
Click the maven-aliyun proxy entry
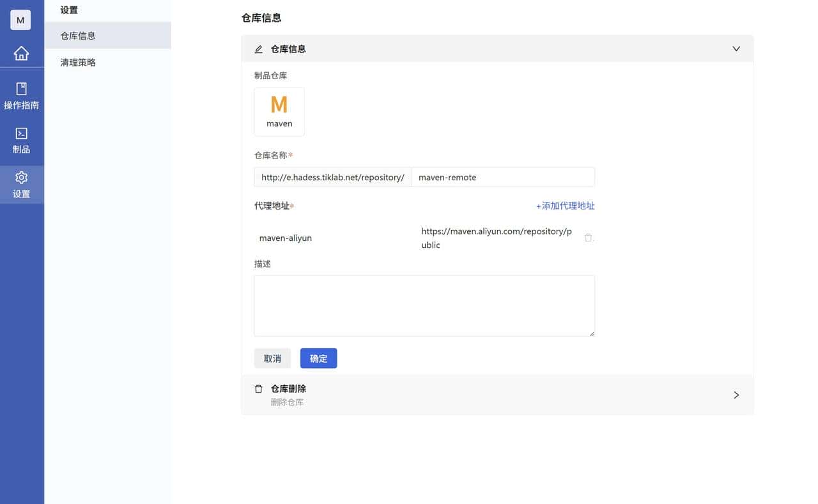point(286,238)
